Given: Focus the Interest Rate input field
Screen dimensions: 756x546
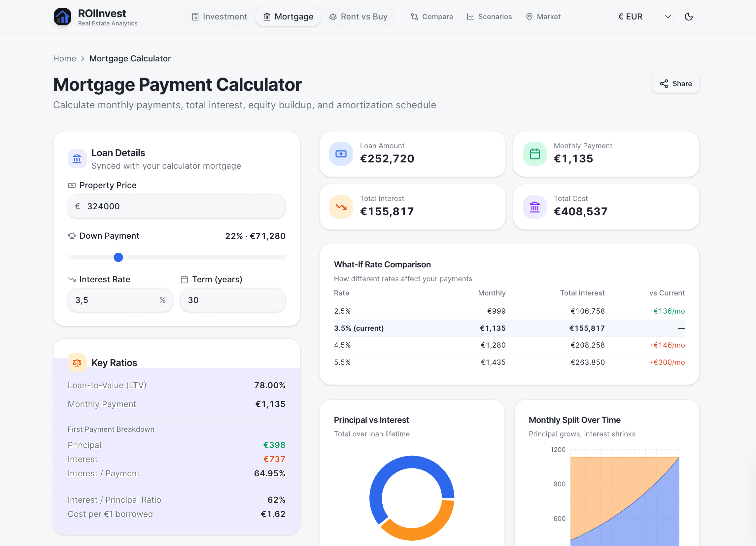Looking at the screenshot, I should 120,300.
